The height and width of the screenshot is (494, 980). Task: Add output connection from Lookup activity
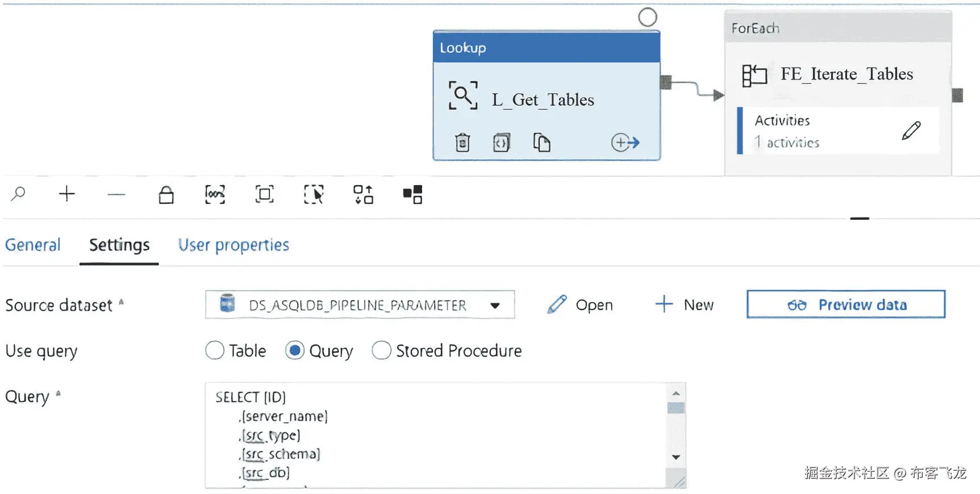tap(625, 143)
